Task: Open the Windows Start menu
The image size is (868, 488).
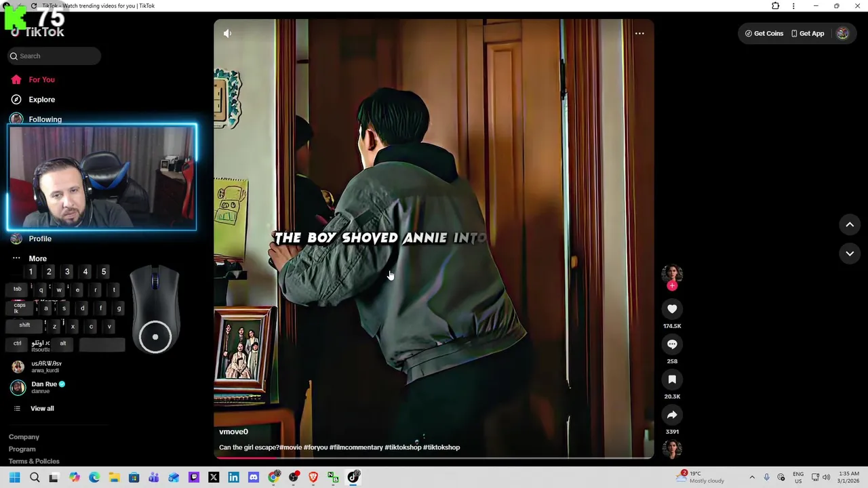Action: click(14, 477)
